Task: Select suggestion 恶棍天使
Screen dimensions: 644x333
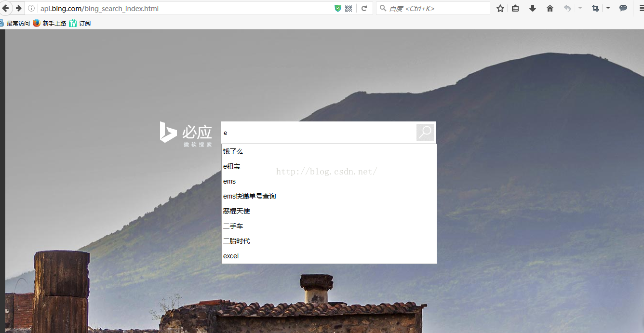Action: tap(329, 211)
